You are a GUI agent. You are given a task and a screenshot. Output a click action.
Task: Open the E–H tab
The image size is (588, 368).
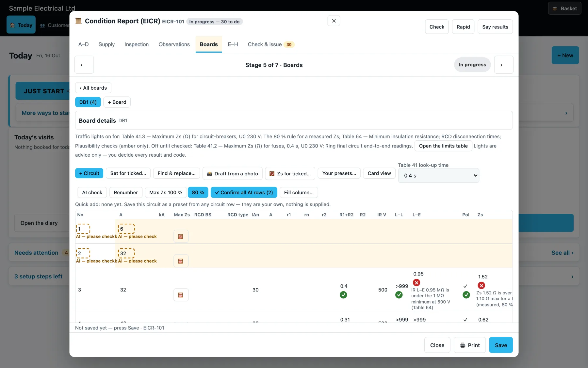tap(233, 44)
